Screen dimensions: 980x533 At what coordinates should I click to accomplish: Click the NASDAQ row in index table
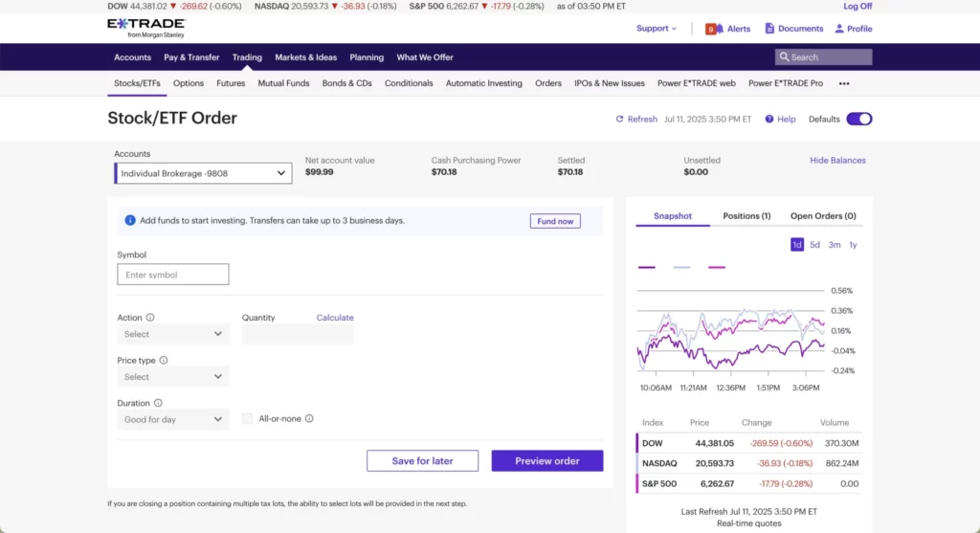click(749, 463)
